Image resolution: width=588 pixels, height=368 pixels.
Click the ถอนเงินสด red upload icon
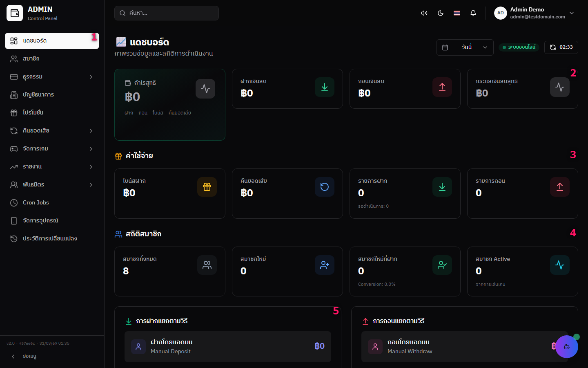coord(442,87)
